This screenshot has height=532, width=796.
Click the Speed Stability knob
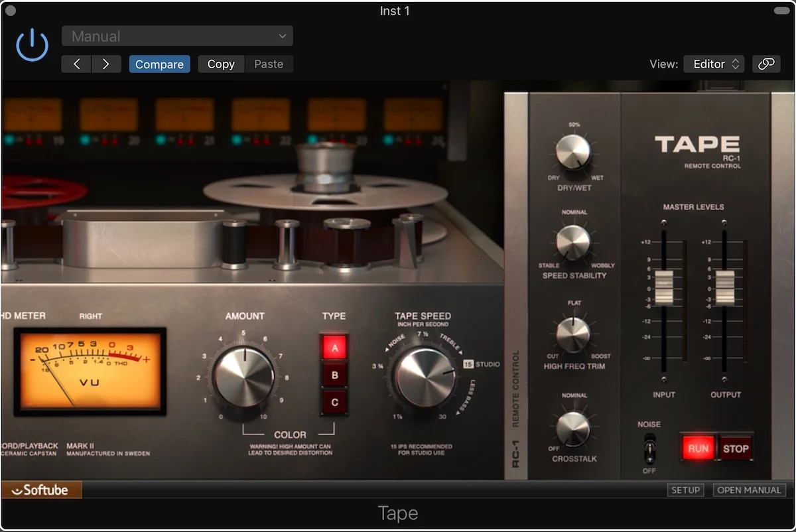[x=573, y=242]
